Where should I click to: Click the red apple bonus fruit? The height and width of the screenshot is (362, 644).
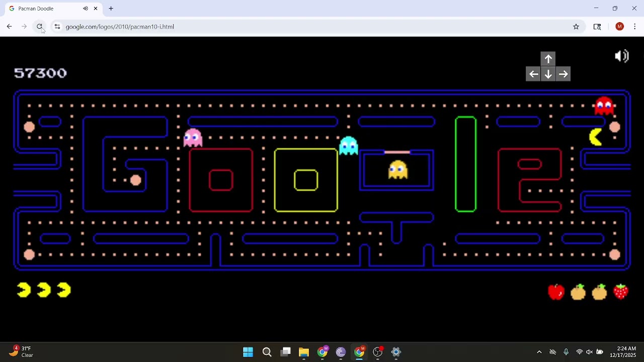(x=556, y=292)
